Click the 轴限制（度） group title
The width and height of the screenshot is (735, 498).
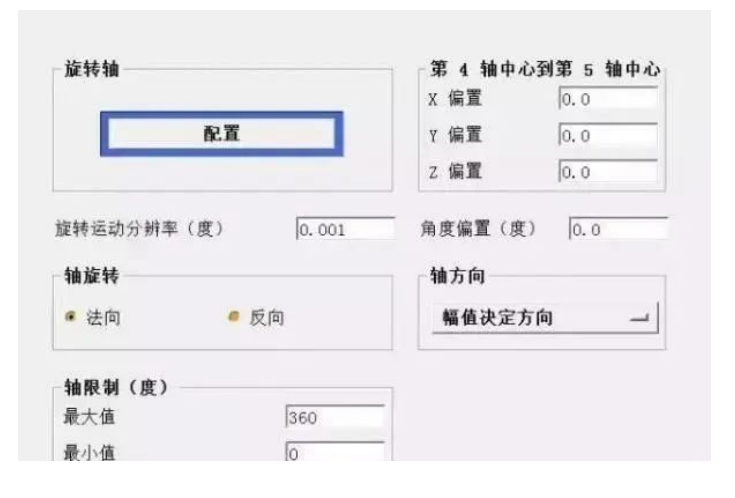[x=116, y=388]
